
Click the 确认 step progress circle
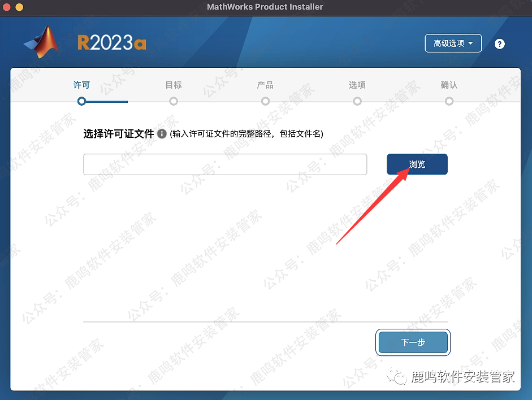point(449,101)
